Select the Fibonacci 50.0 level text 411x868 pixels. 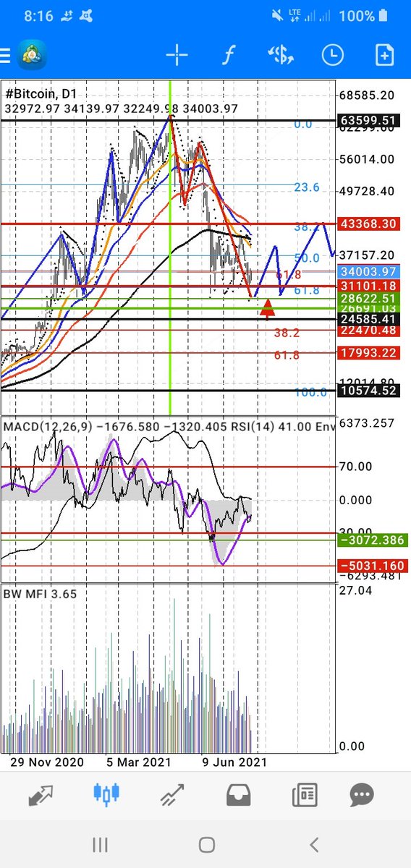pos(307,258)
